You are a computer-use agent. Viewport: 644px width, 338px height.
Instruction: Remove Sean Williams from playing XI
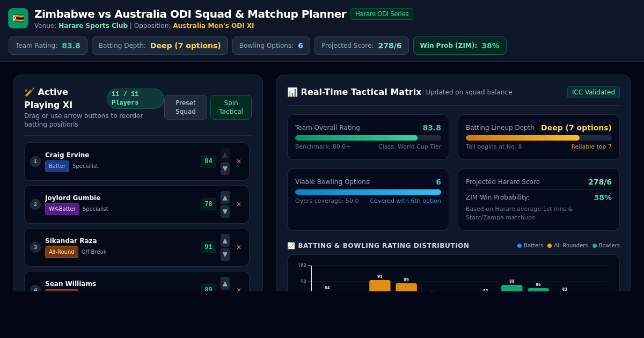click(239, 290)
